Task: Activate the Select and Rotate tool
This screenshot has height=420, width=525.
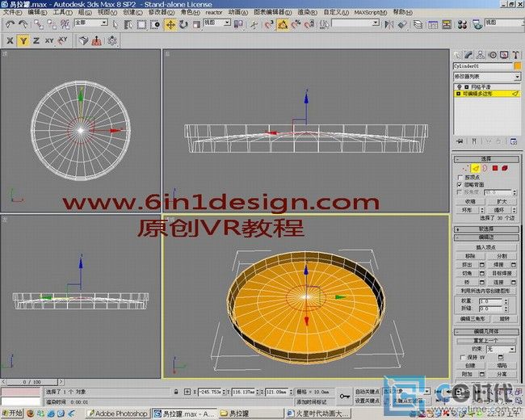Action: (183, 24)
